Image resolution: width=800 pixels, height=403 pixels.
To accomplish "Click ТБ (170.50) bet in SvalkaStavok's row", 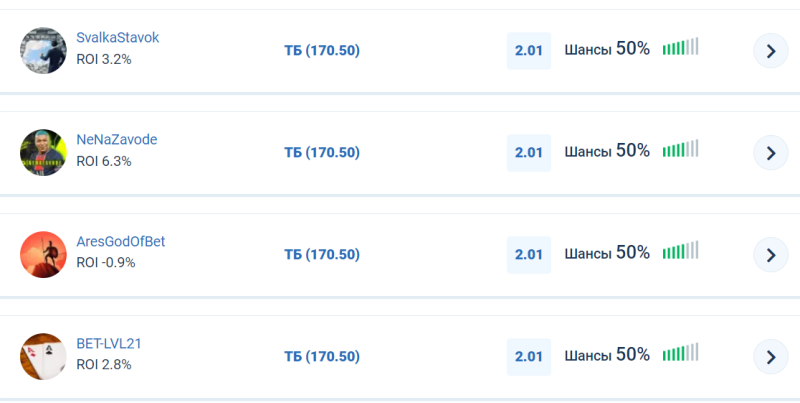I will (322, 51).
